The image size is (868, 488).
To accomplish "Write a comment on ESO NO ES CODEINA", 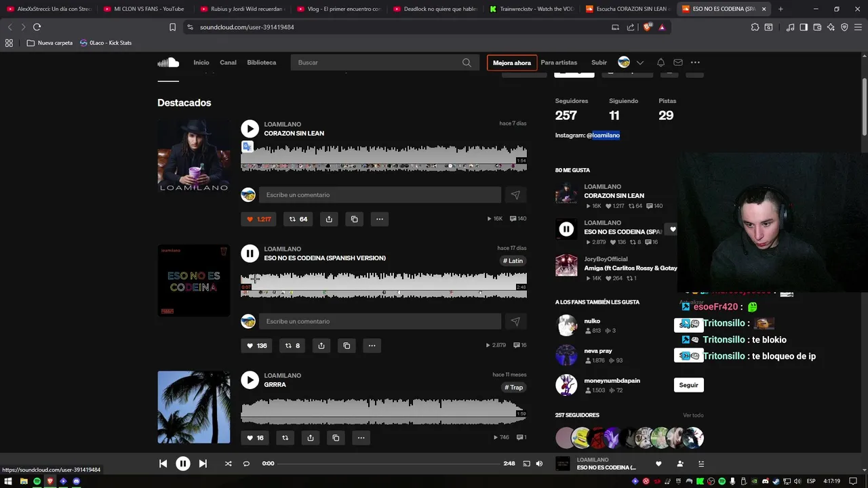I will coord(380,322).
